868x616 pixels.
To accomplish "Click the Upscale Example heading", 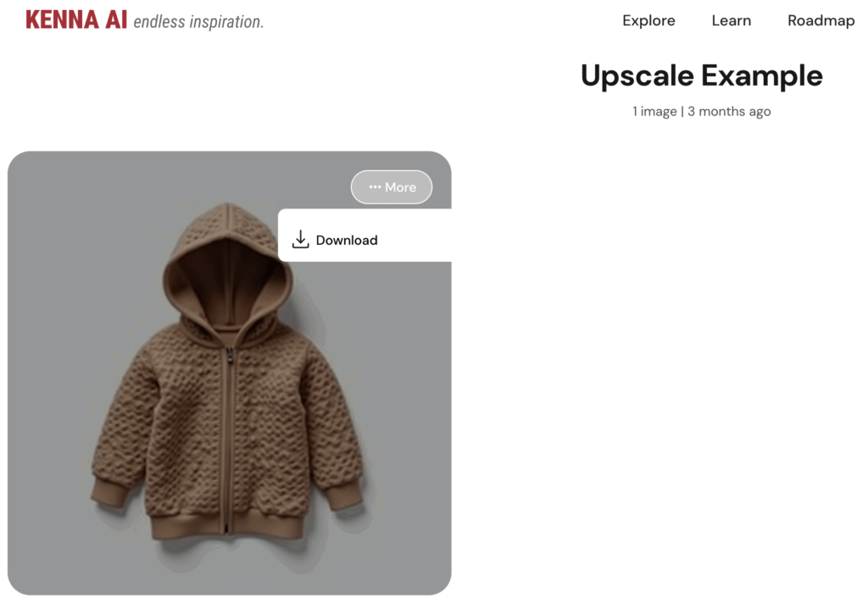I will click(x=701, y=75).
